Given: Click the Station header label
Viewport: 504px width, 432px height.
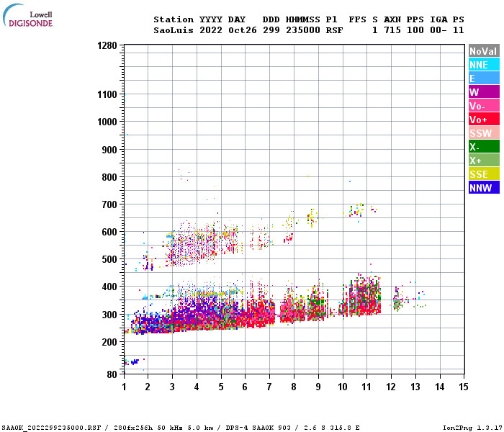Looking at the screenshot, I should 174,19.
